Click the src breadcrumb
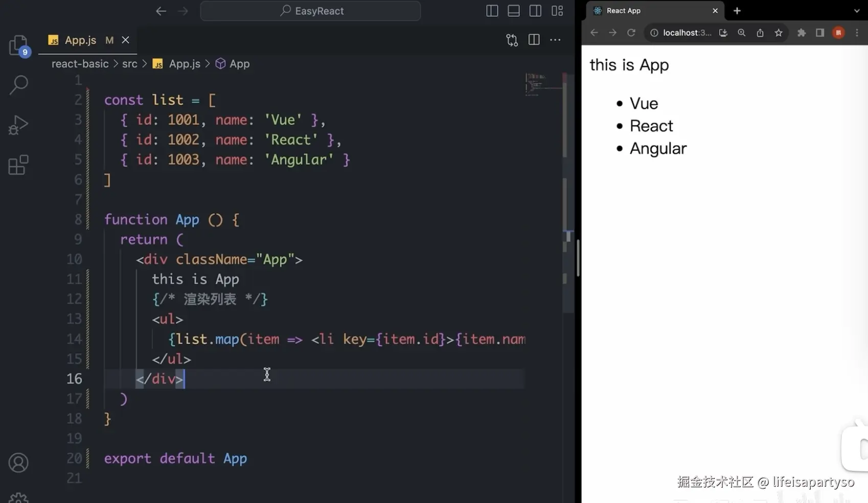 (130, 64)
